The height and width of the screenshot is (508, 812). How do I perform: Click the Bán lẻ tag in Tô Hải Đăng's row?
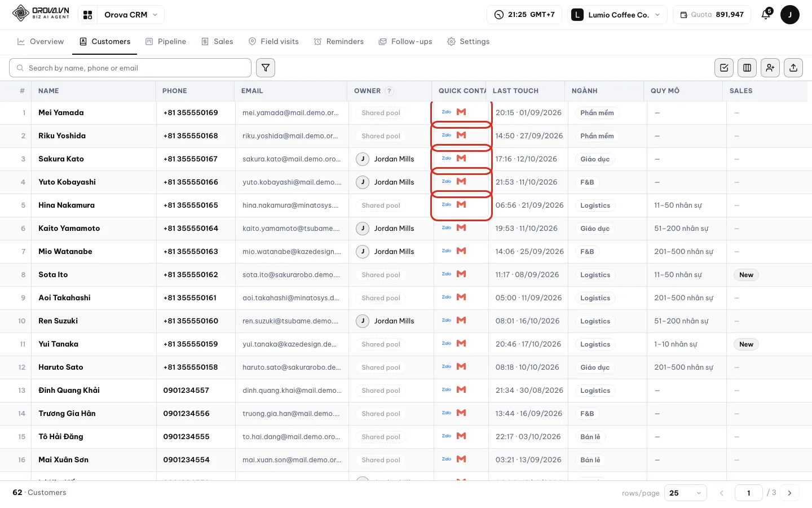(x=590, y=437)
